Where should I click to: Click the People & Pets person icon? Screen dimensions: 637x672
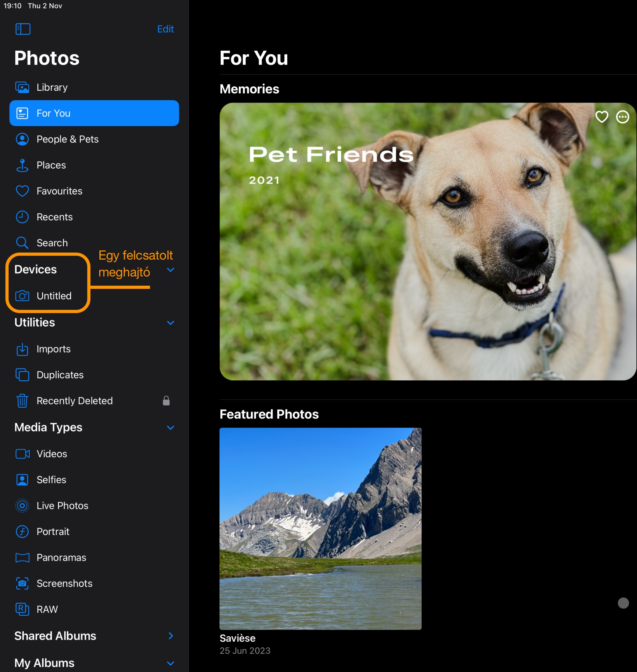[x=22, y=139]
